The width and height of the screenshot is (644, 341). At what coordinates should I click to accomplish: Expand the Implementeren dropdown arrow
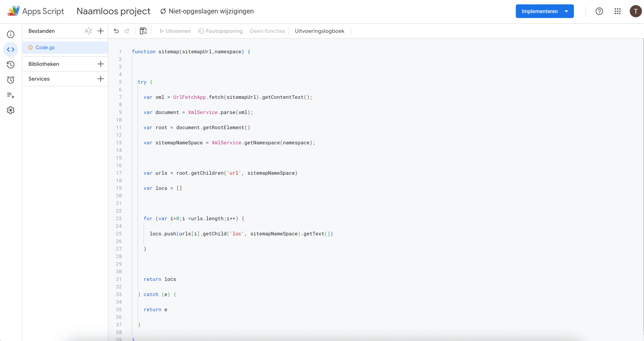click(566, 11)
